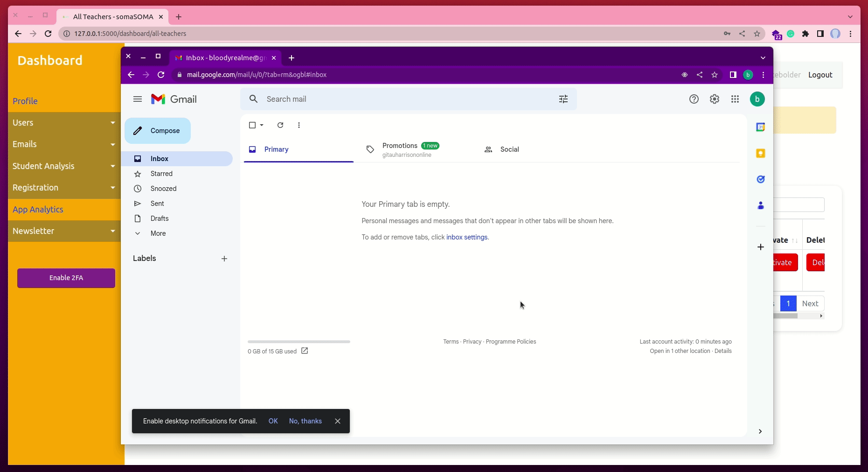868x472 pixels.
Task: Switch to the Social tab
Action: pyautogui.click(x=509, y=149)
